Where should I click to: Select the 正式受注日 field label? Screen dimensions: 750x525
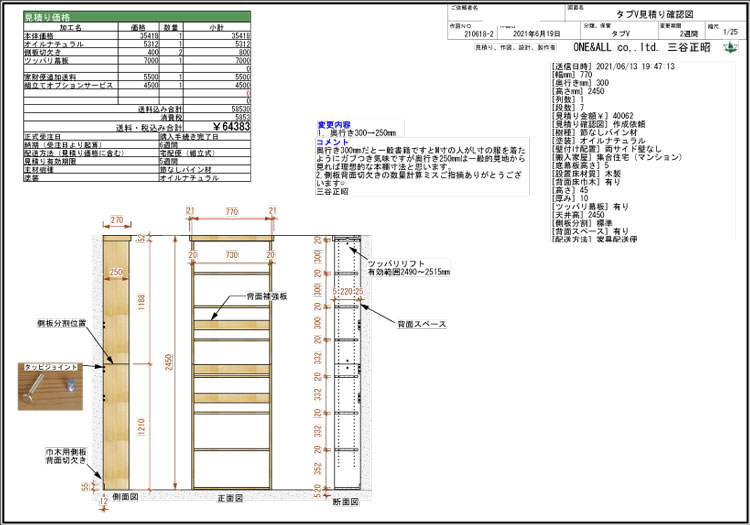tap(43, 137)
